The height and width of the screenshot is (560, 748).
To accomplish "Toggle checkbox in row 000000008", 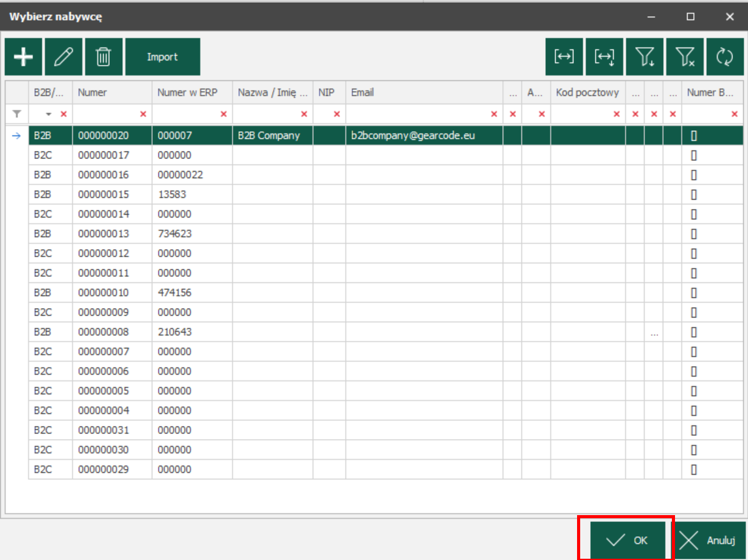I will pyautogui.click(x=694, y=332).
